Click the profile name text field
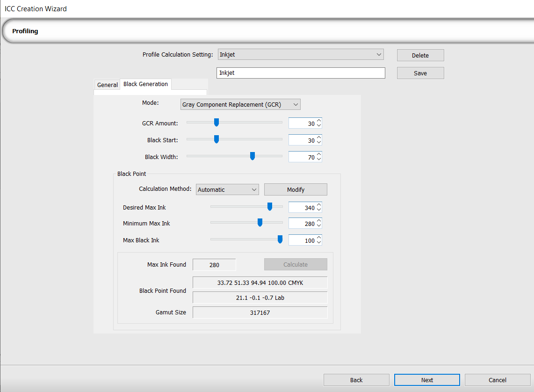Image resolution: width=534 pixels, height=392 pixels. (x=301, y=73)
